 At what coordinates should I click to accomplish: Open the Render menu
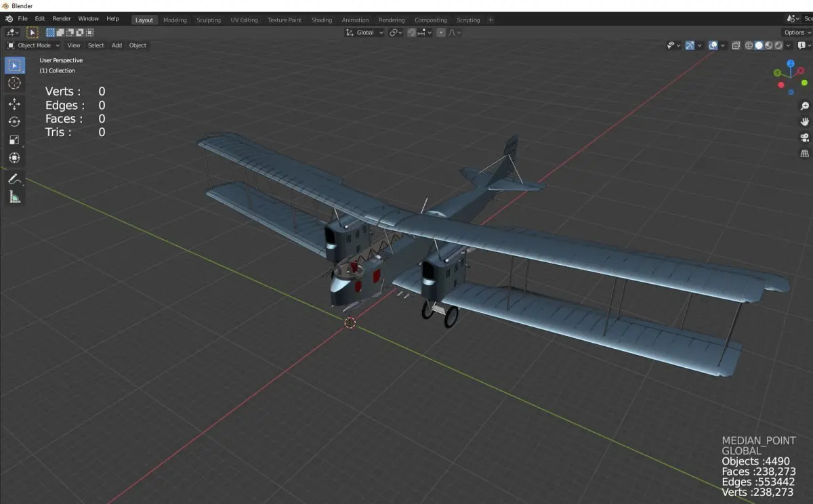tap(62, 19)
